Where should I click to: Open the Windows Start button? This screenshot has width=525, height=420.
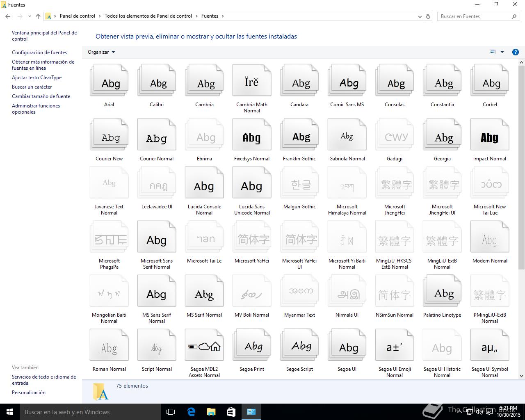coord(10,412)
